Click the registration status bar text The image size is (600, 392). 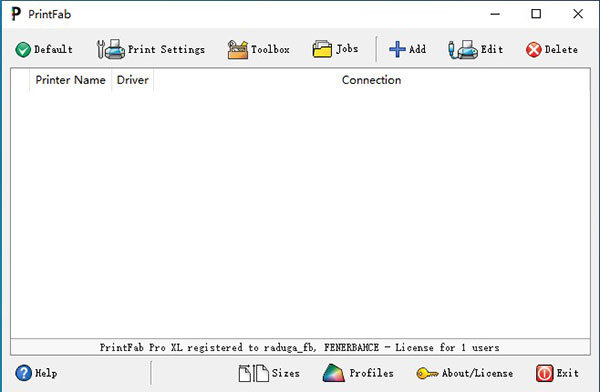pos(300,348)
